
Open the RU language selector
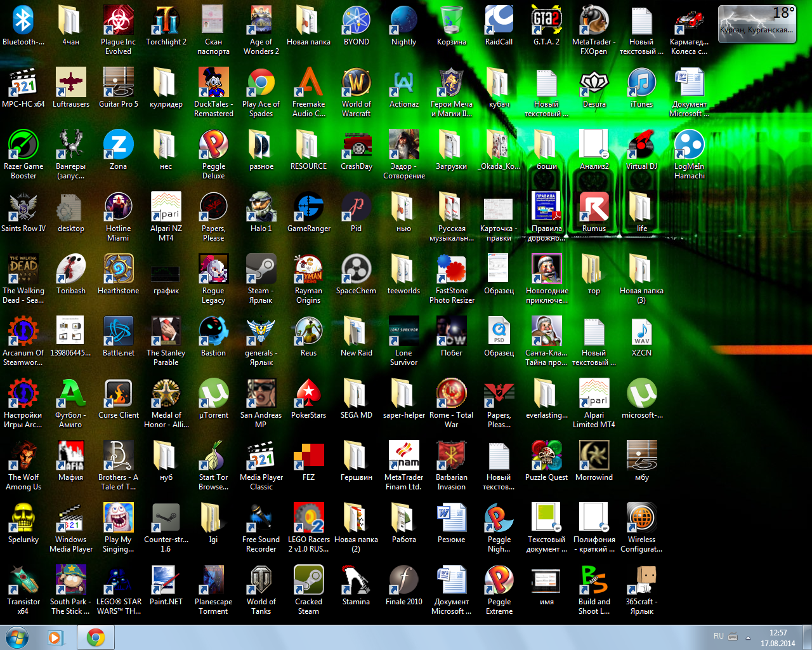coord(718,636)
